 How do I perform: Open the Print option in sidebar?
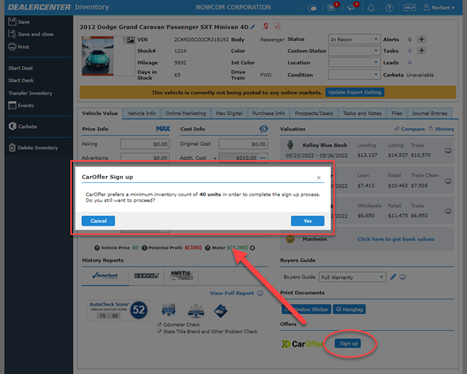tap(19, 47)
